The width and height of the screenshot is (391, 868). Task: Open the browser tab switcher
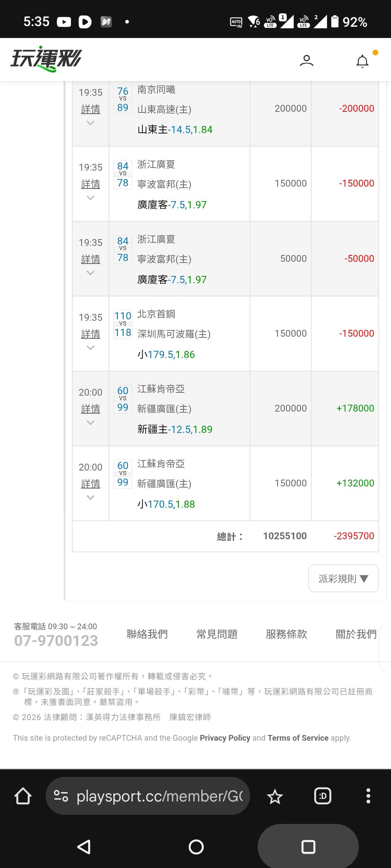pyautogui.click(x=323, y=796)
